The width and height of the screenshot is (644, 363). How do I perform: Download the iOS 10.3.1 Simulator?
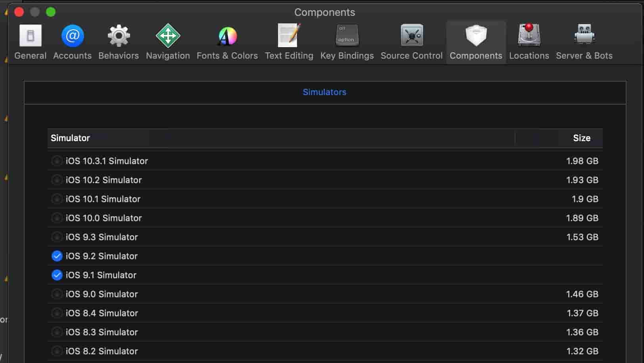[57, 161]
